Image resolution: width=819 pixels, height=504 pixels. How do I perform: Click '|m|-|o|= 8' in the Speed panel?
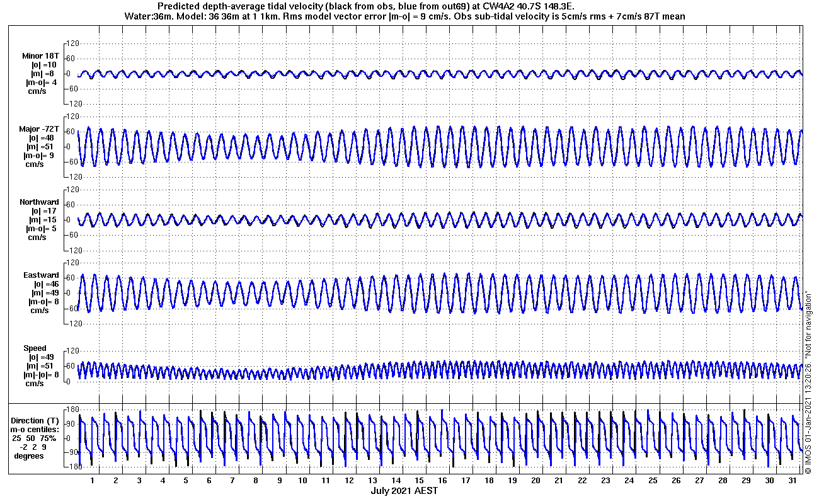click(41, 375)
